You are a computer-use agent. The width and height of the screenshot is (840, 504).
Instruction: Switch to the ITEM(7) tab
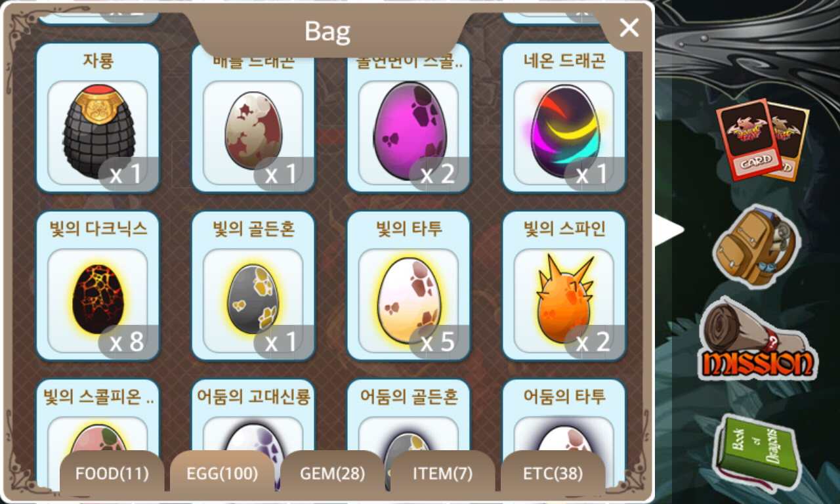(x=442, y=473)
